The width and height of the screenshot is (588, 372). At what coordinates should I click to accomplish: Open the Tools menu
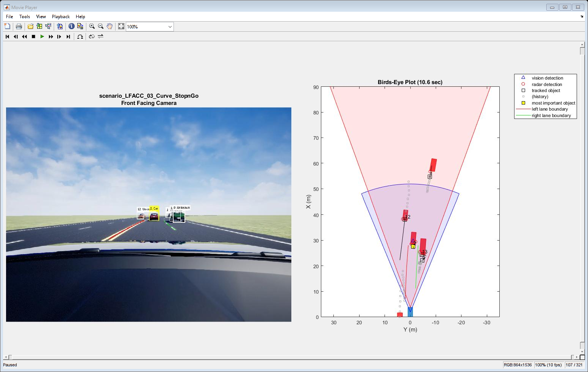[25, 17]
